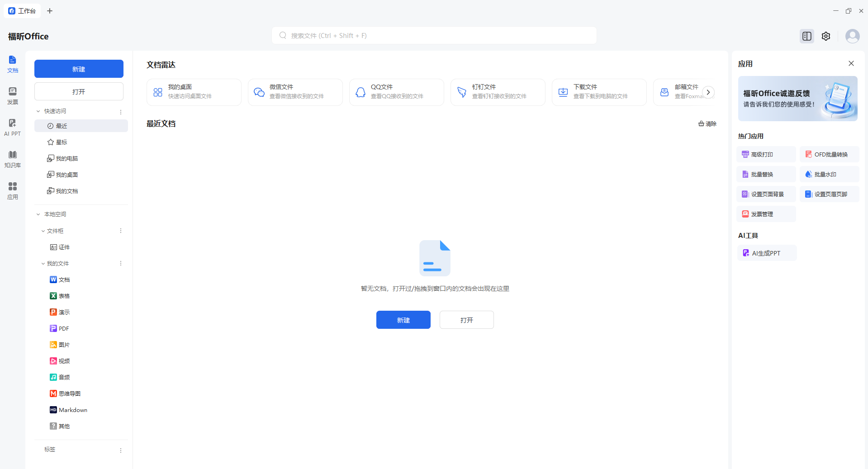Open the 我的桌面 radar card
Screen dimensions: 868x469
[194, 92]
